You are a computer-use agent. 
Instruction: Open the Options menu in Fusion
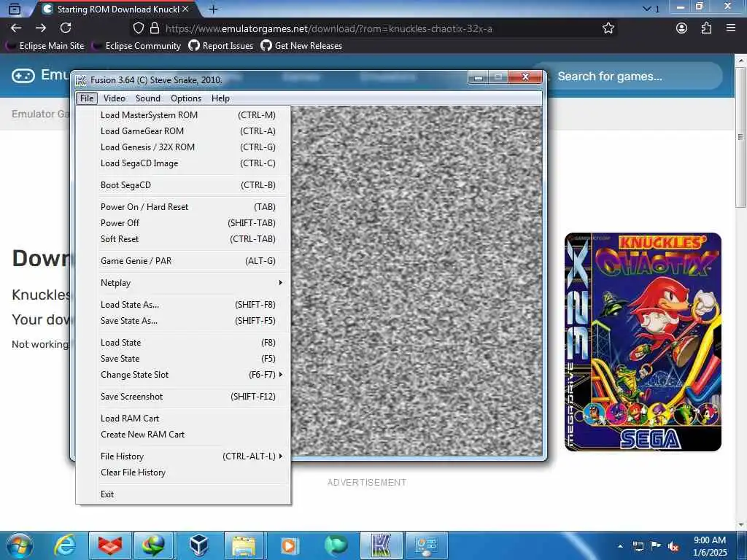[186, 98]
